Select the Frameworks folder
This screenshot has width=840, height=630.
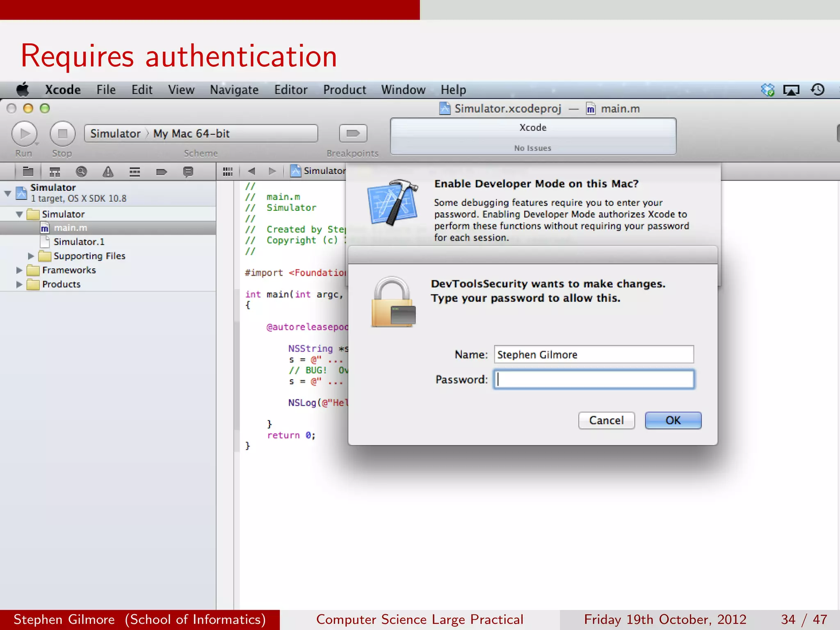point(108,270)
